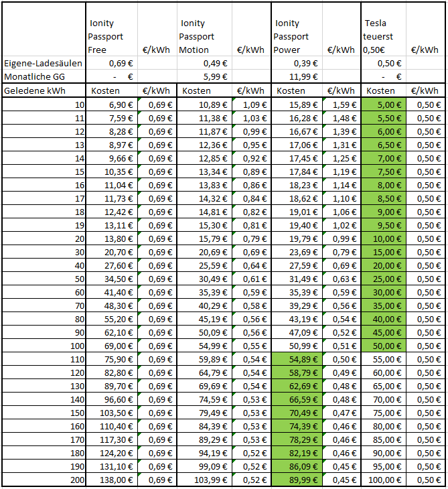448x489 pixels.
Task: Select the cell showing 1,09 € per kWh
Action: coord(252,104)
